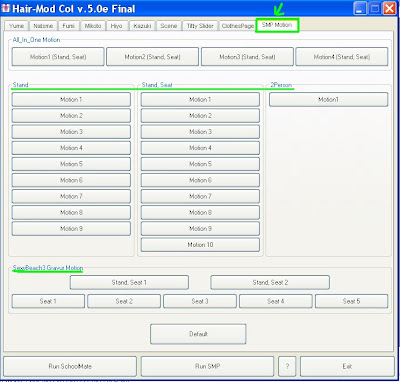Click the Exit button
The height and width of the screenshot is (382, 400).
[x=347, y=366]
